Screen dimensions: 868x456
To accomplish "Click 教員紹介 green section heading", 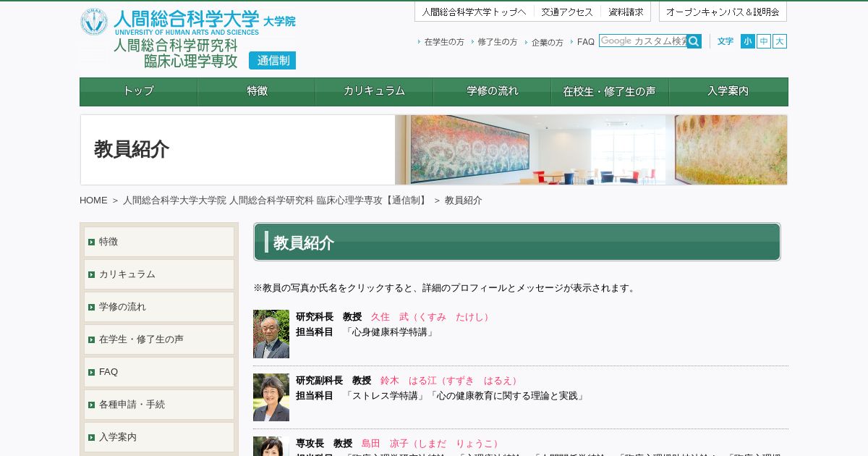I will coord(517,242).
